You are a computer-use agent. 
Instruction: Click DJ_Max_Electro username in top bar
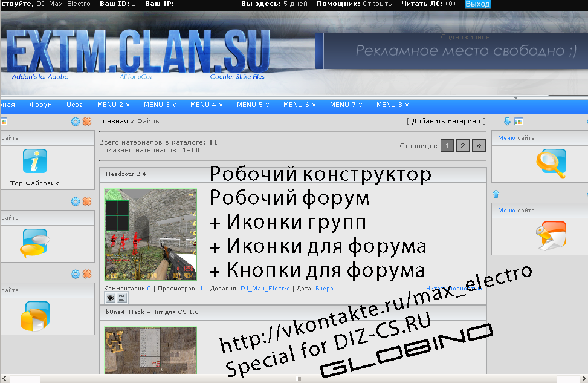[x=63, y=4]
